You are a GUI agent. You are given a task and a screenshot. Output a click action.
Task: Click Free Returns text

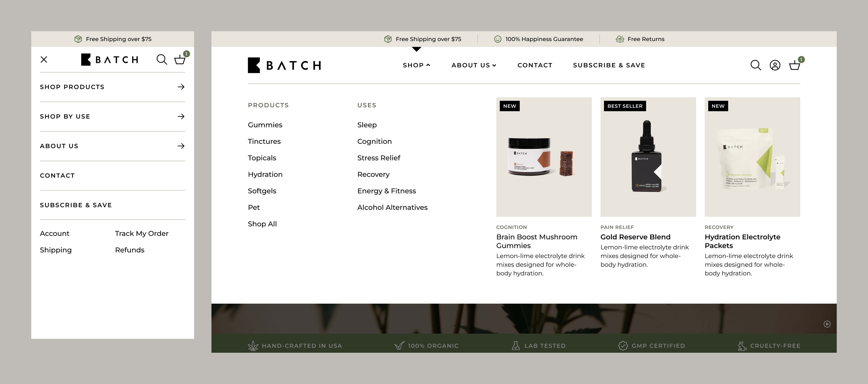pos(646,39)
